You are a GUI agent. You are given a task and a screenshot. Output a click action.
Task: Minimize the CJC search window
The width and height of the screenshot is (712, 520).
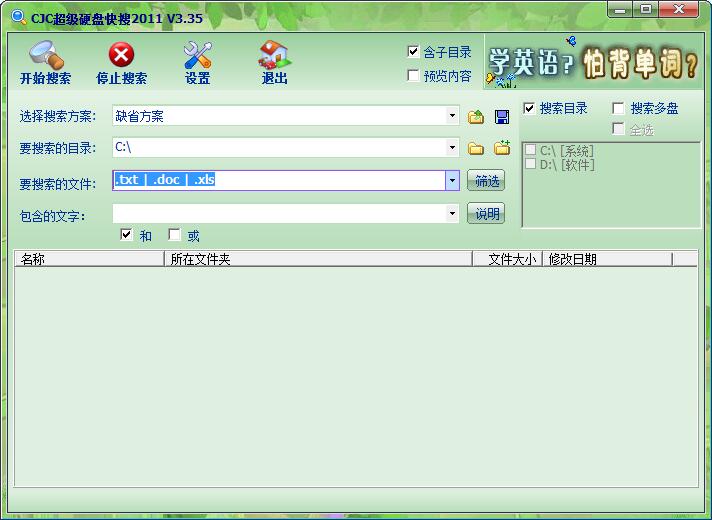click(621, 10)
